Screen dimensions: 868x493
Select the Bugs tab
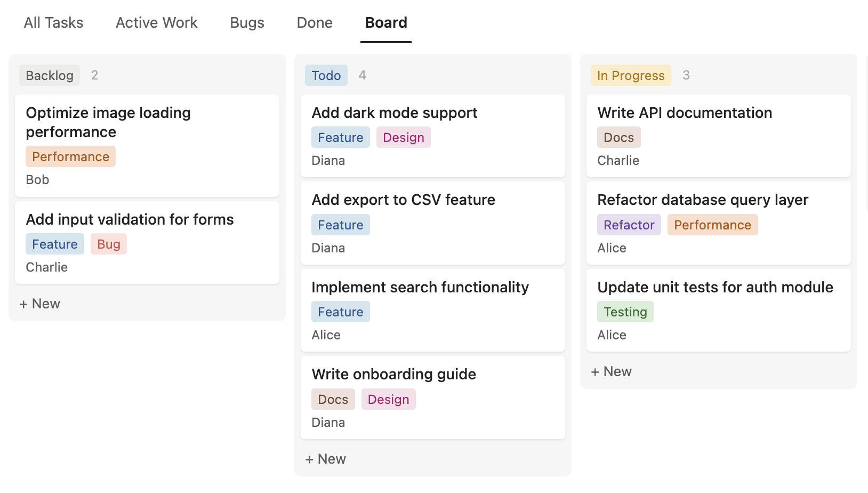click(x=247, y=23)
